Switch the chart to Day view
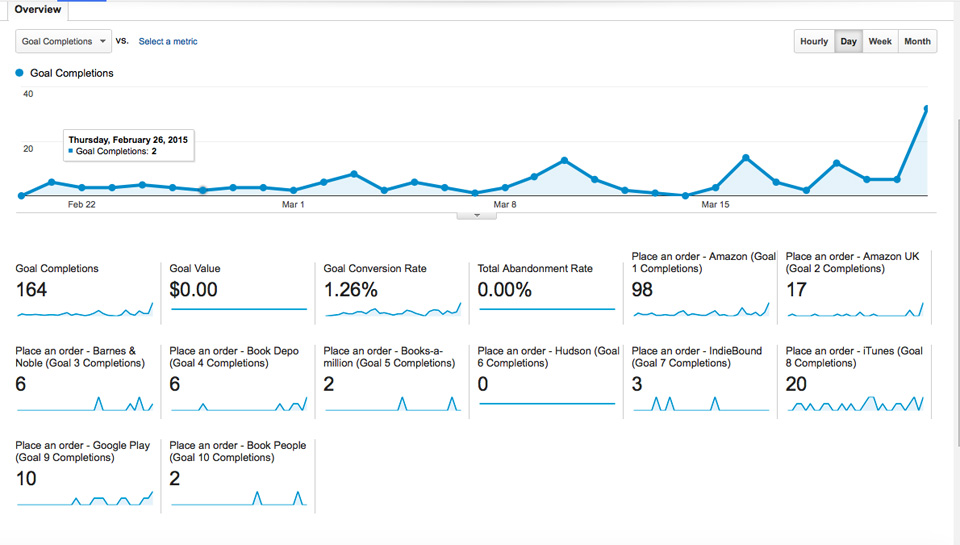Image resolution: width=960 pixels, height=545 pixels. coord(848,41)
